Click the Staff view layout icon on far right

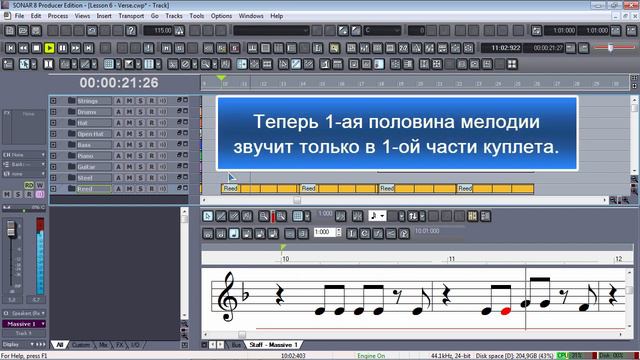[485, 216]
